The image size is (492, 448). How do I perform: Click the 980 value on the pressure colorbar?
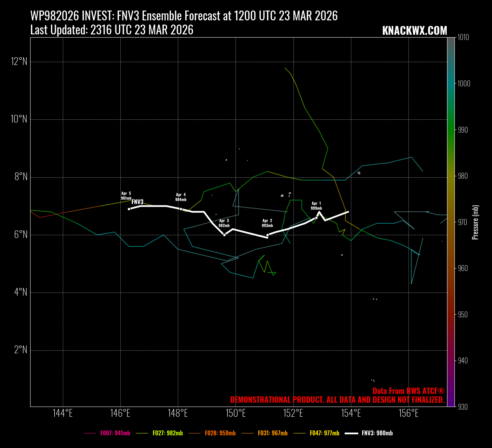point(463,176)
